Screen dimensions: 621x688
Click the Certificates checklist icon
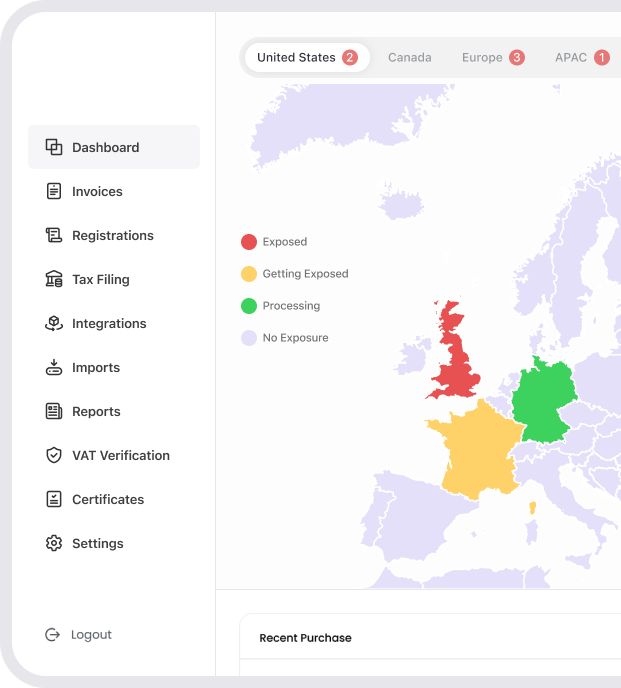coord(54,499)
